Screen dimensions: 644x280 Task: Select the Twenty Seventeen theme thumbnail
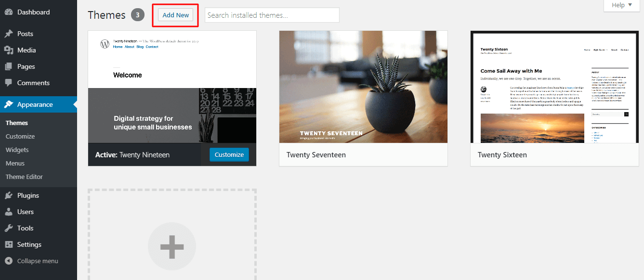(363, 87)
